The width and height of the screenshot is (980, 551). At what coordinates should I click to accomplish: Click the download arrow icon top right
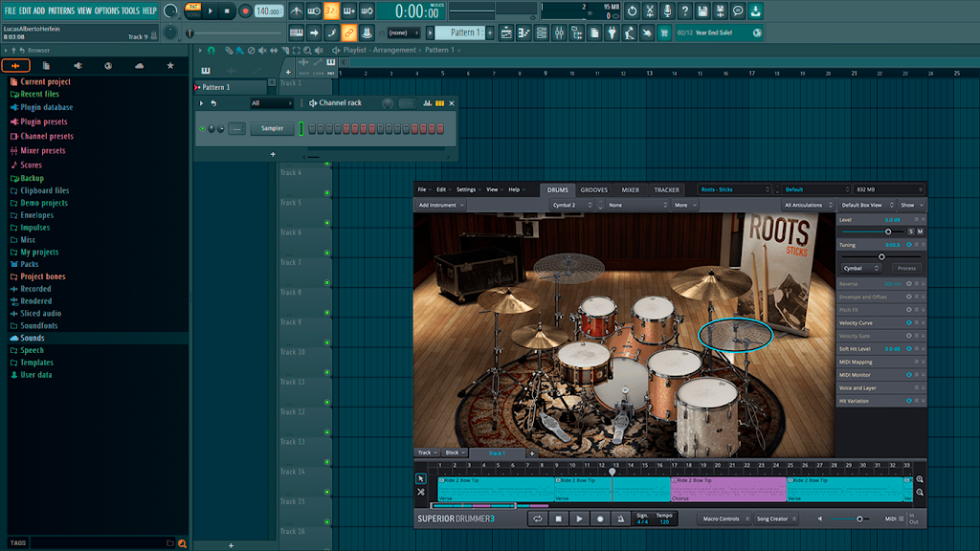coord(755,11)
